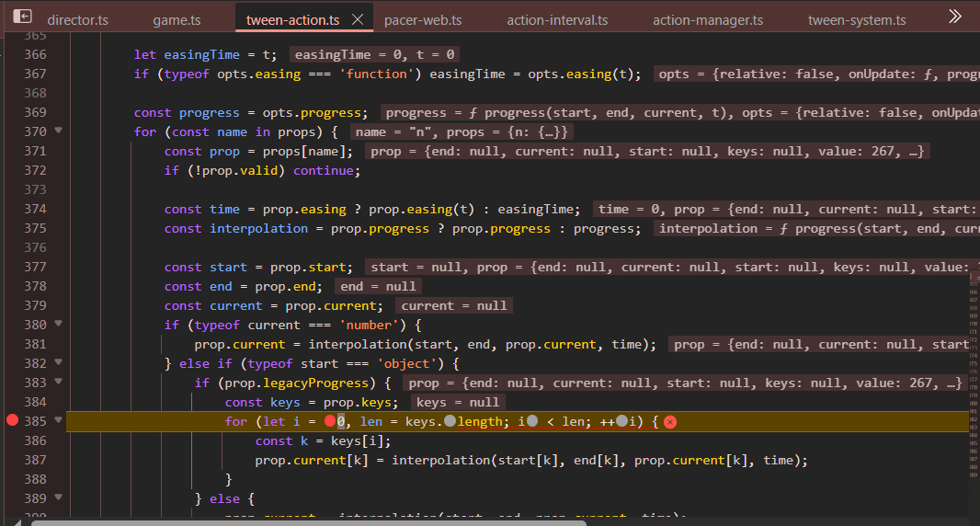
Task: Click inline value 'time = 0, prop' on line 374
Action: [x=786, y=210]
